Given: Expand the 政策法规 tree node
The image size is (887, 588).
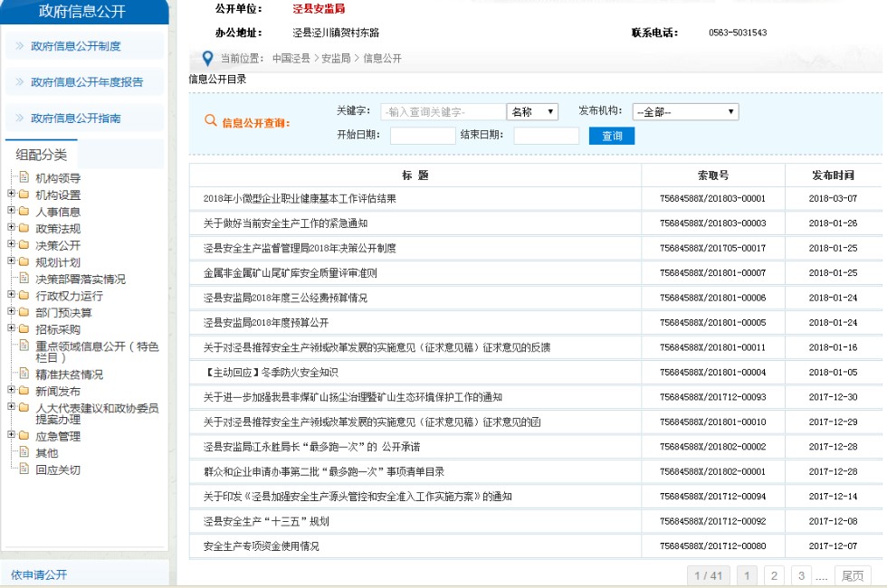Looking at the screenshot, I should [11, 227].
